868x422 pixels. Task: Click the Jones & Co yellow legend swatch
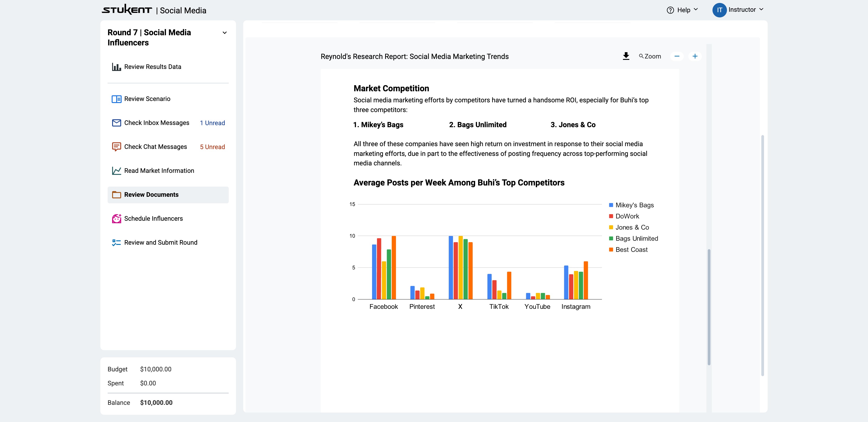point(611,227)
